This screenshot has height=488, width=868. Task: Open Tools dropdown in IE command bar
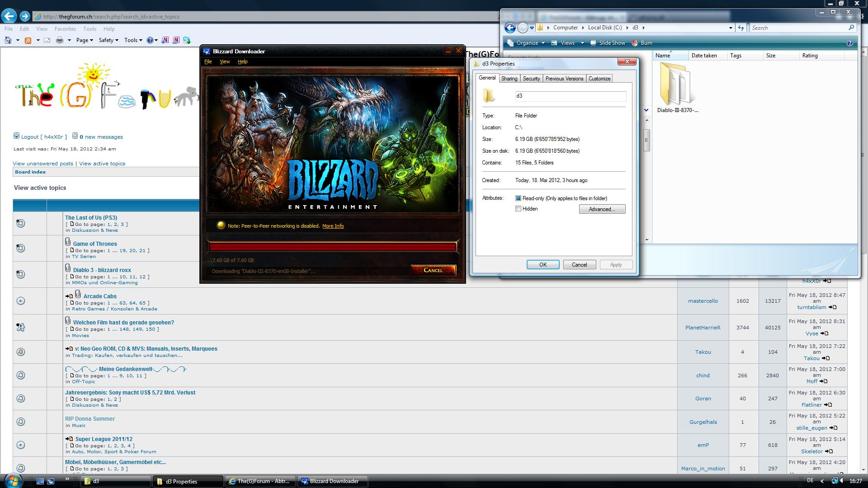(133, 40)
